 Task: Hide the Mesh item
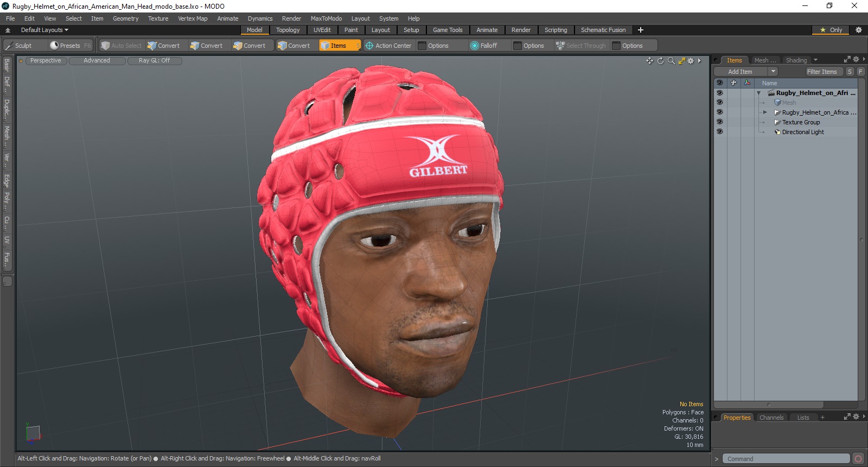[720, 103]
